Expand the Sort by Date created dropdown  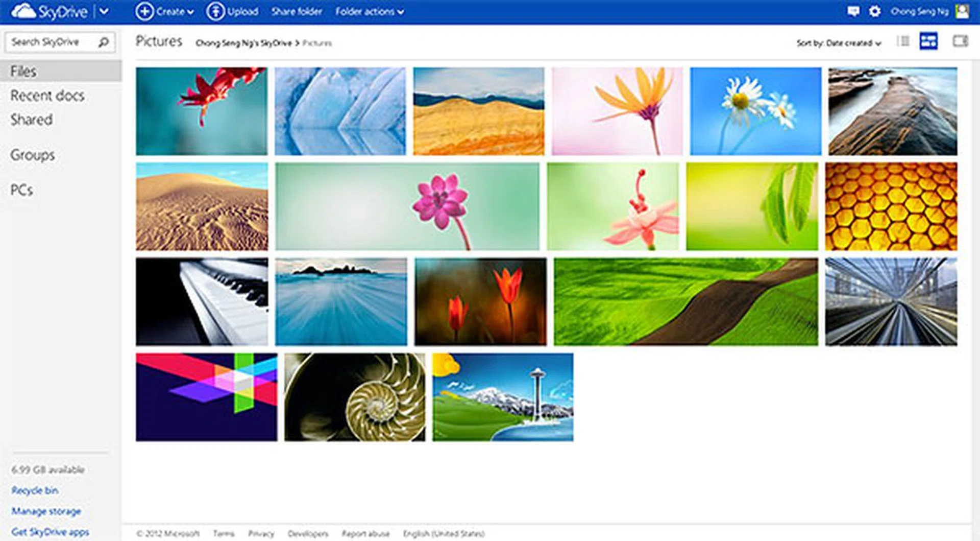point(839,43)
